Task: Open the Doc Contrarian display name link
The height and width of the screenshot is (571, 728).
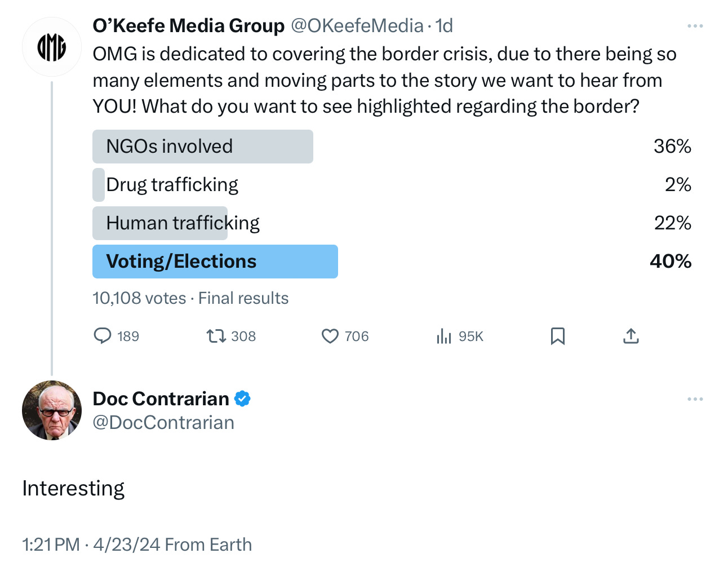Action: (x=161, y=399)
